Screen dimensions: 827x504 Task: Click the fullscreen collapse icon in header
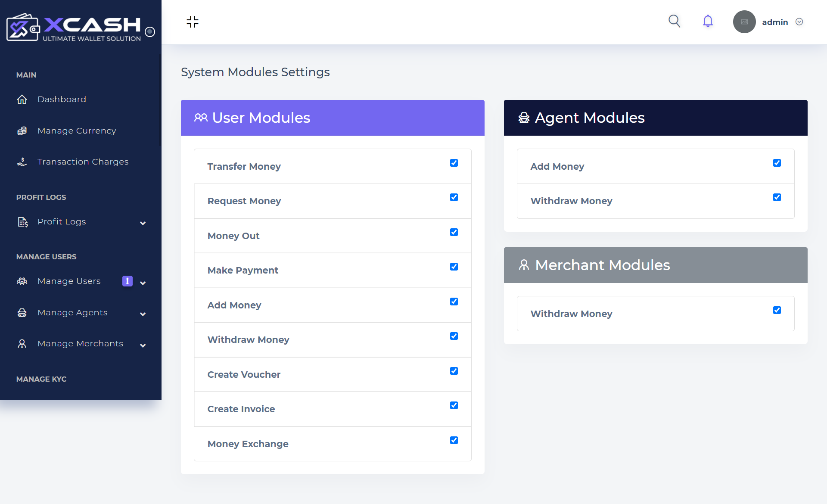[193, 22]
